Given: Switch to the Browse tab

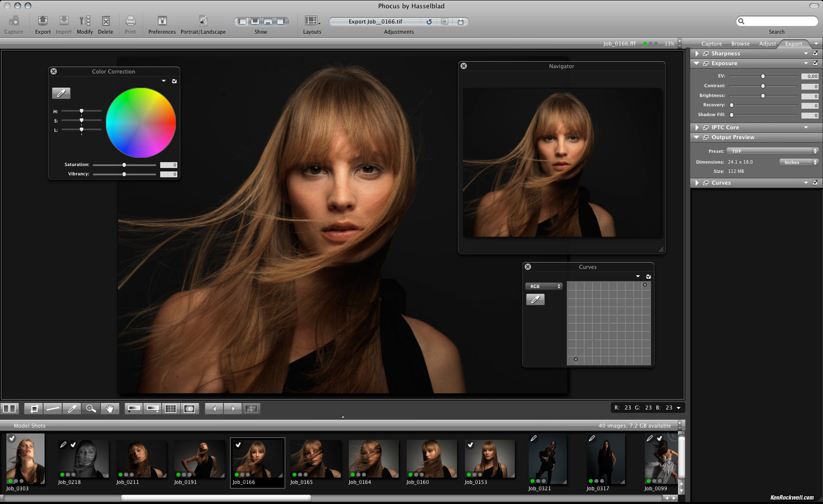Looking at the screenshot, I should [x=740, y=44].
